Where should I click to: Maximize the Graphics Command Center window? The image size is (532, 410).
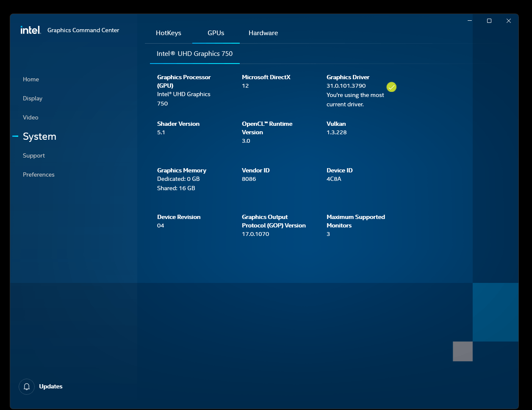click(489, 21)
